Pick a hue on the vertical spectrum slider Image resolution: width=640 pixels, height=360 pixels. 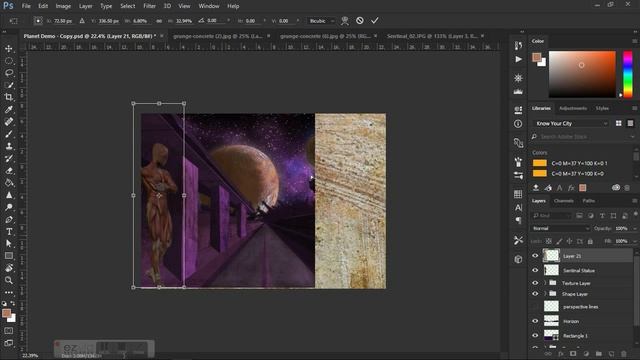point(627,74)
